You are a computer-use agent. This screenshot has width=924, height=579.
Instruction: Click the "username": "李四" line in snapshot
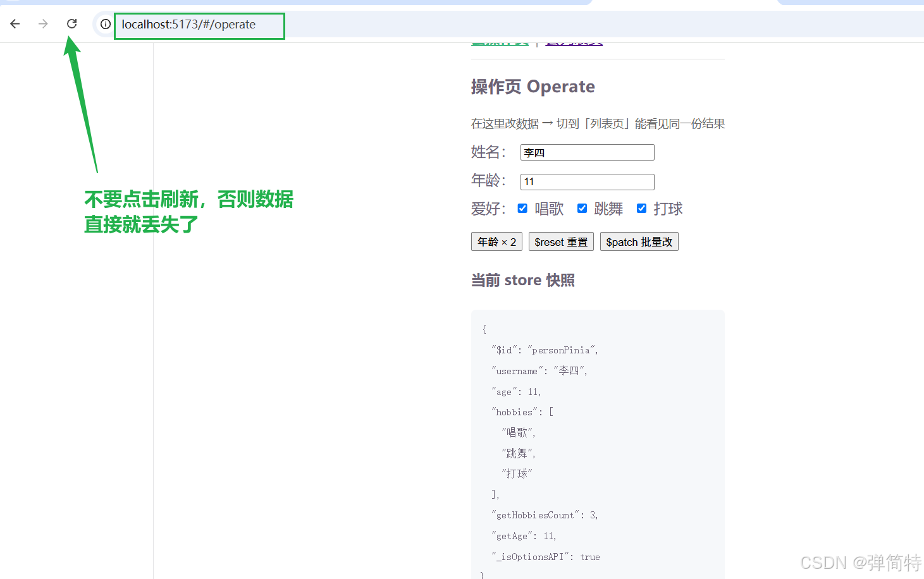pyautogui.click(x=539, y=371)
